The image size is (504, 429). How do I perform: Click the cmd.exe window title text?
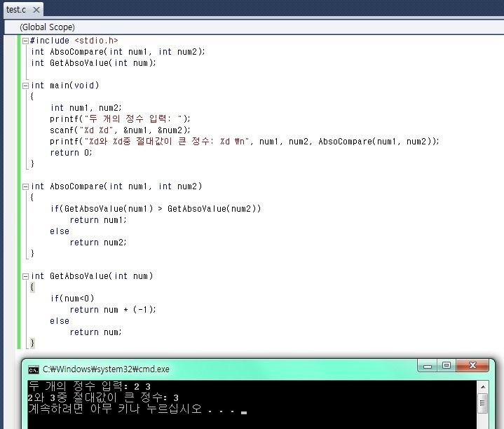106,369
